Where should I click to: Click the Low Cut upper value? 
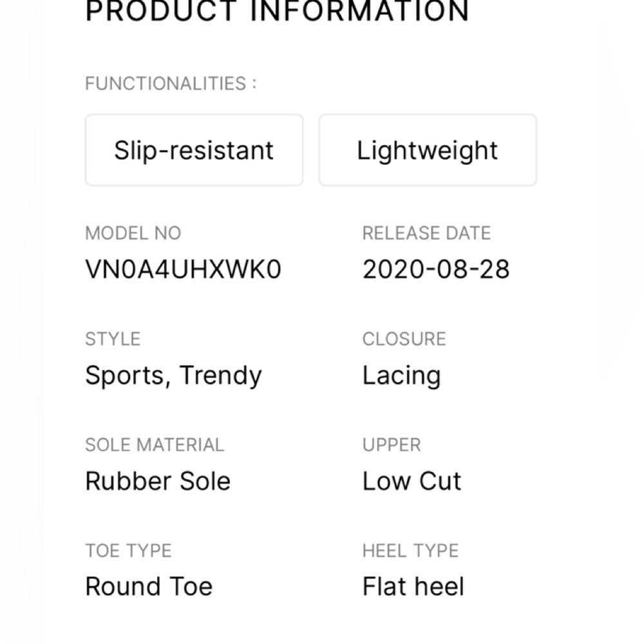pos(412,481)
